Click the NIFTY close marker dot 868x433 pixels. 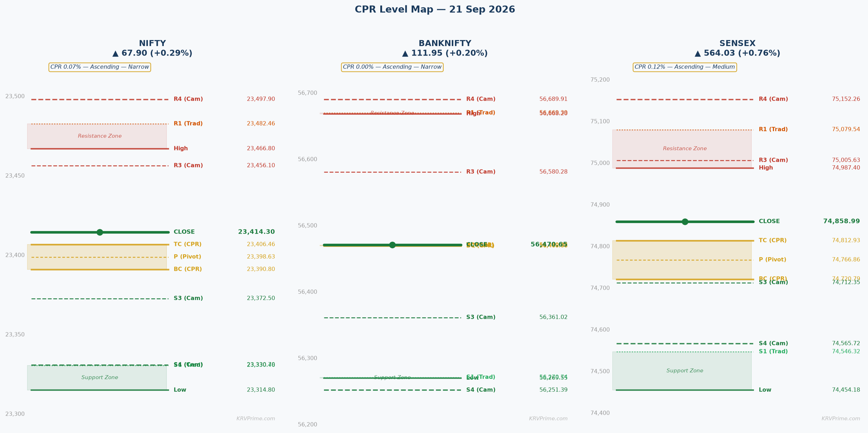click(x=100, y=232)
